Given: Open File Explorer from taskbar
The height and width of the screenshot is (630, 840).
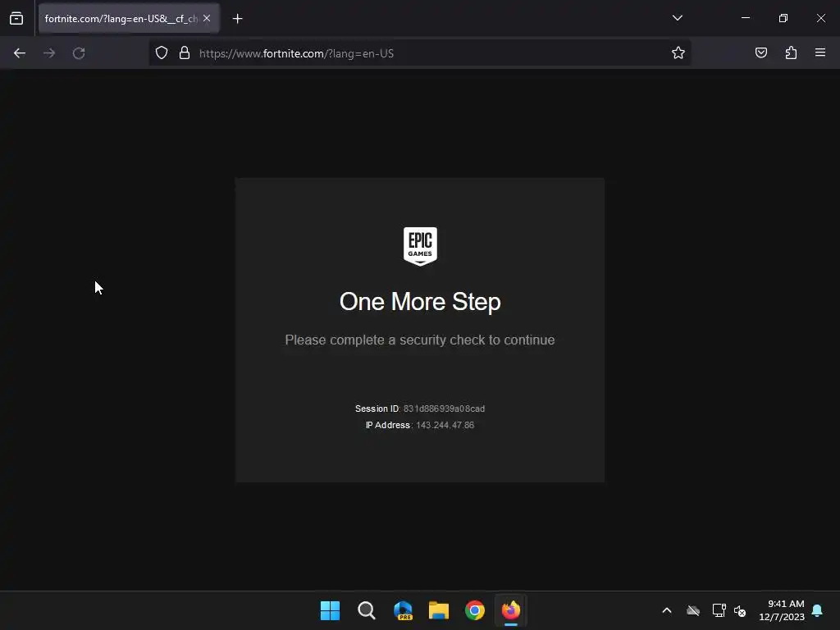Looking at the screenshot, I should click(x=439, y=610).
